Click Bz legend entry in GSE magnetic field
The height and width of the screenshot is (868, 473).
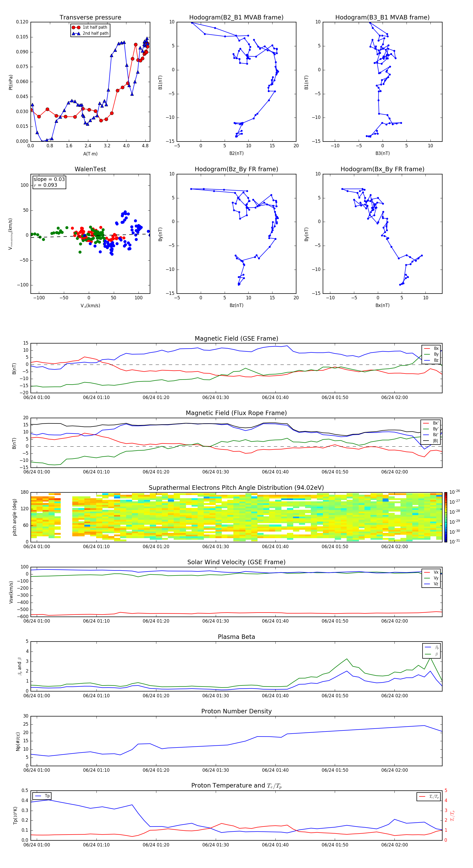tap(431, 361)
